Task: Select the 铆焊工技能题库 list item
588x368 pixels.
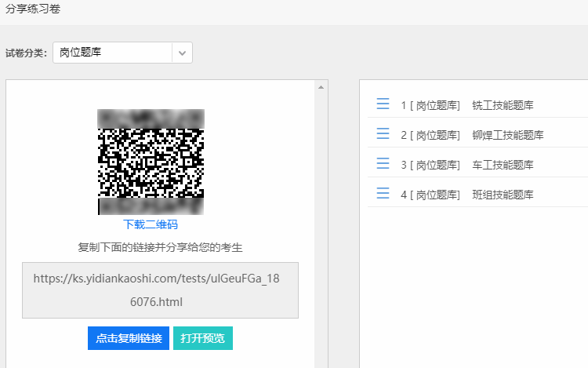Action: [477, 133]
